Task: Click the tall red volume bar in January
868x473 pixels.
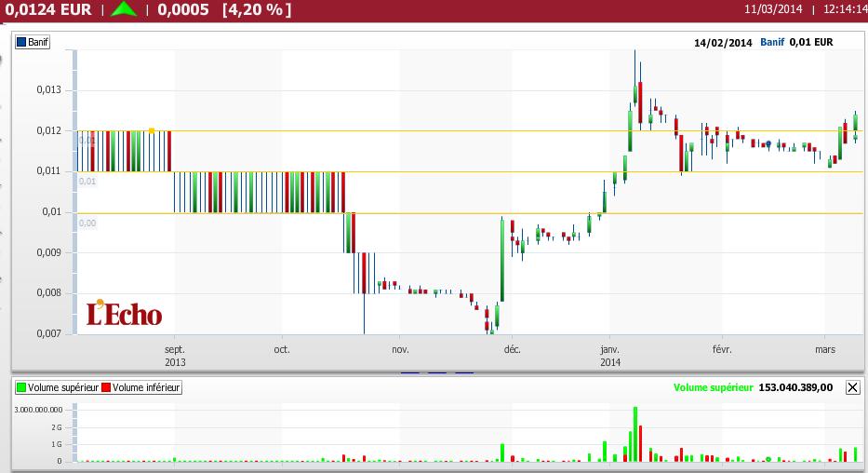Action: click(640, 443)
